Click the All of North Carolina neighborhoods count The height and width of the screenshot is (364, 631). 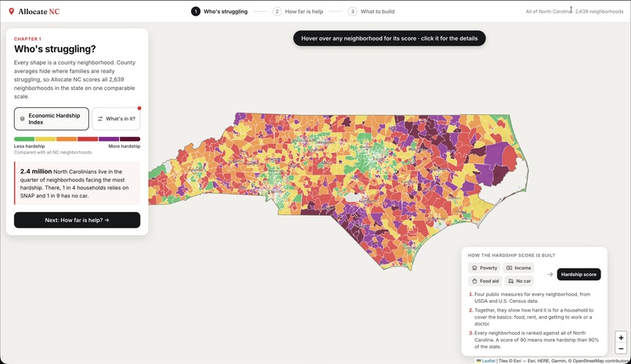click(x=575, y=12)
